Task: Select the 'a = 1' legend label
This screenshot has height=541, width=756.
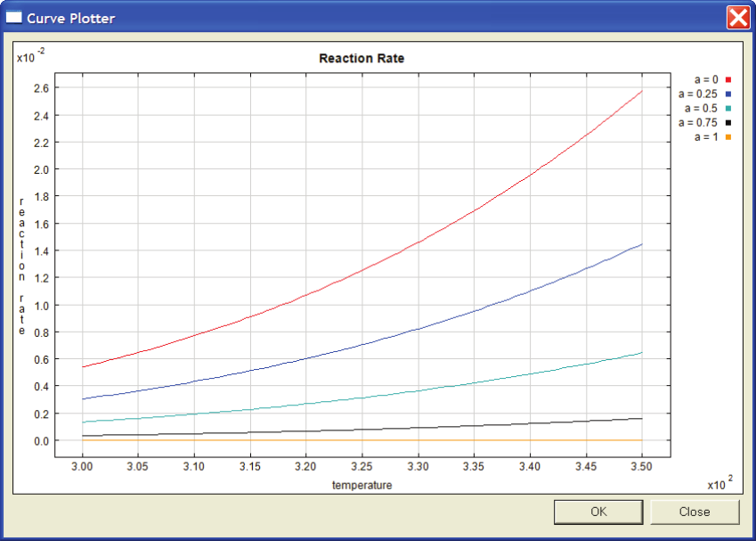Action: pos(706,137)
